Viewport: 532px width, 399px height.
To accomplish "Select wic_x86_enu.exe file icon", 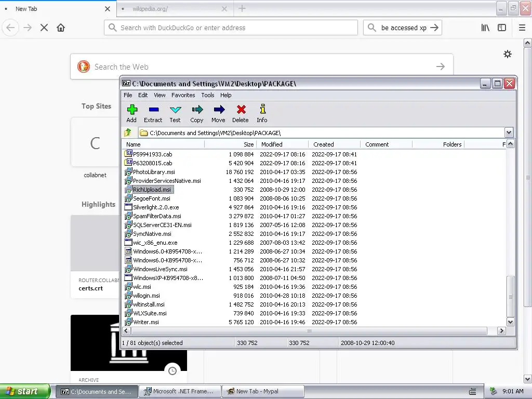I will click(x=128, y=242).
